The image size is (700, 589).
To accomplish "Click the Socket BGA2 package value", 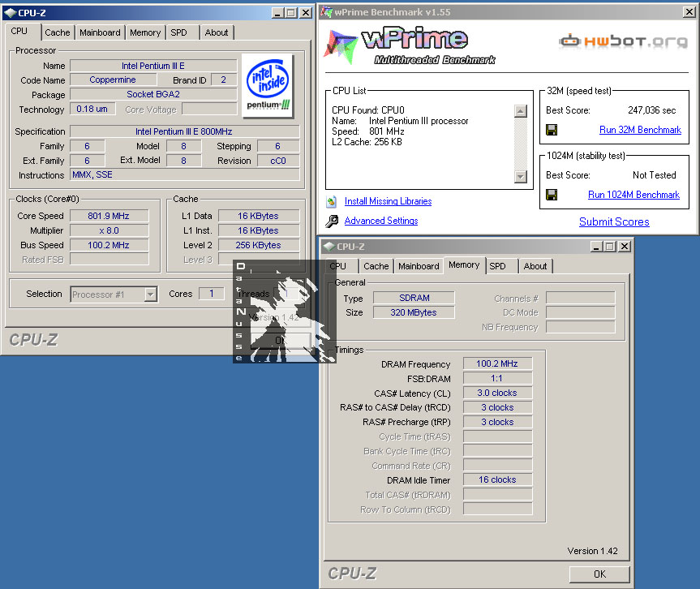I will pos(153,94).
